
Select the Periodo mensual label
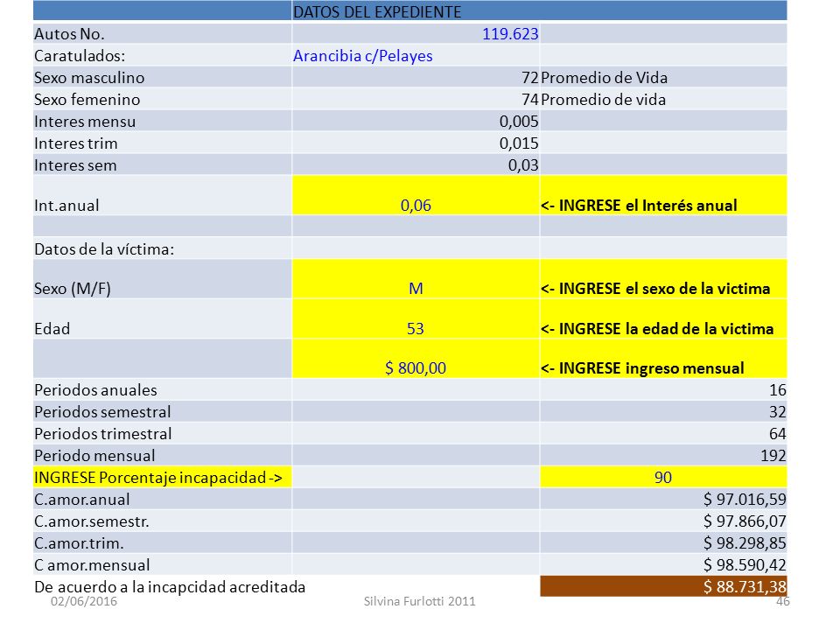94,456
